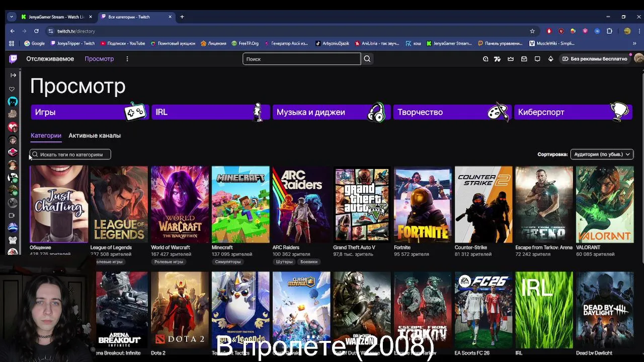Open the Bits diamond icon
Viewport: 644px width, 362px height.
coord(551,59)
